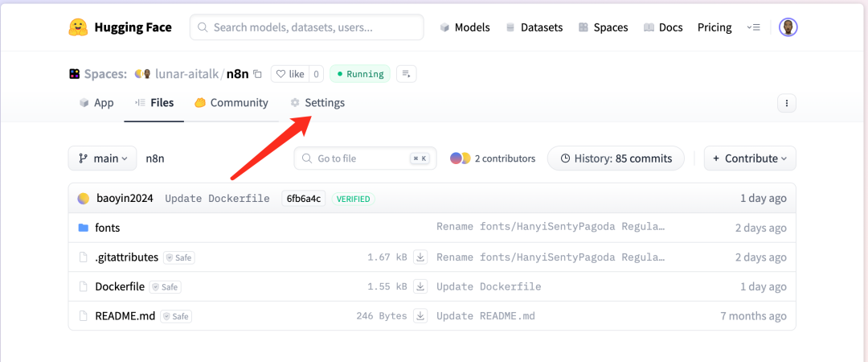Copy the n8n space name icon
Image resolution: width=868 pixels, height=362 pixels.
(257, 74)
